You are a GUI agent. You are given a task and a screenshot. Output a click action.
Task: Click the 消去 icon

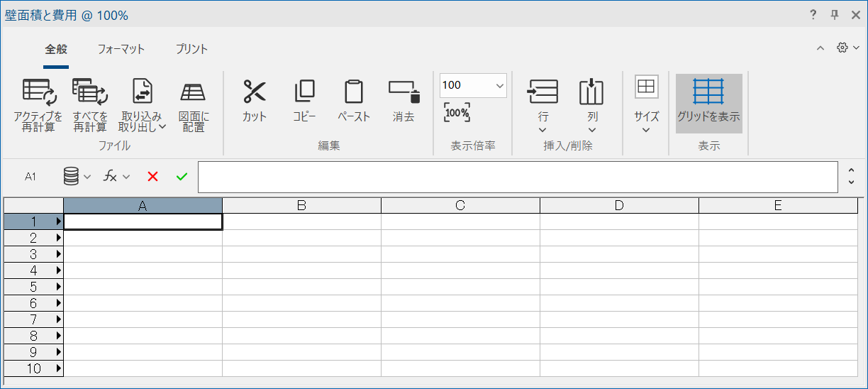tap(404, 92)
